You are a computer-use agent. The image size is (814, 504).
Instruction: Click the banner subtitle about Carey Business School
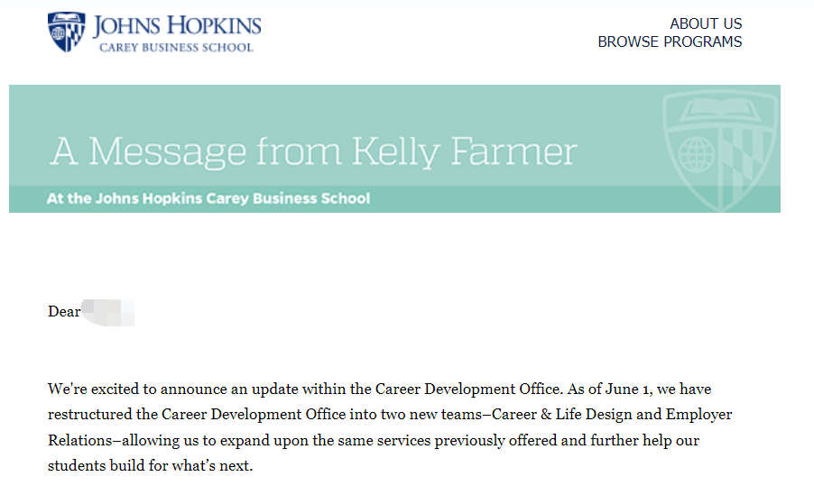tap(208, 198)
